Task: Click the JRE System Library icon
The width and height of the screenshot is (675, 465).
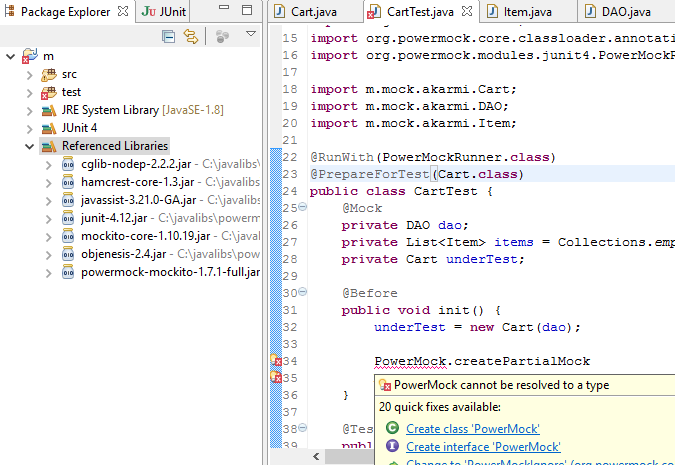Action: pyautogui.click(x=49, y=111)
